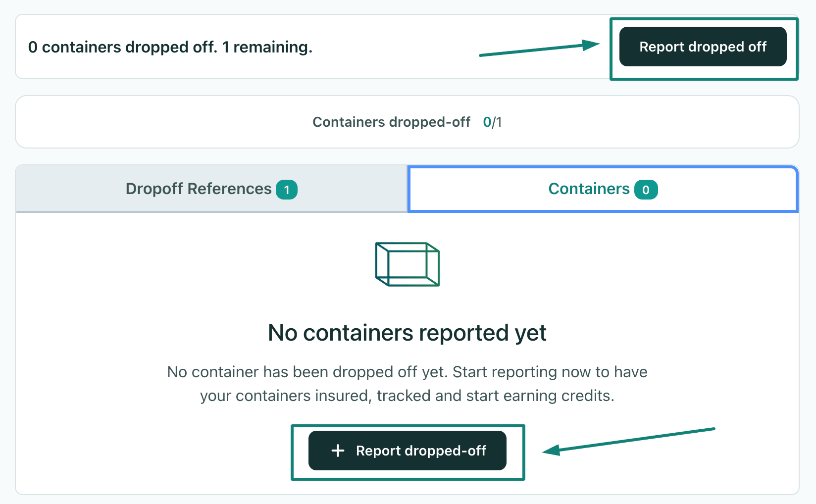Click the empty container box illustration
Viewport: 816px width, 504px height.
point(408,264)
